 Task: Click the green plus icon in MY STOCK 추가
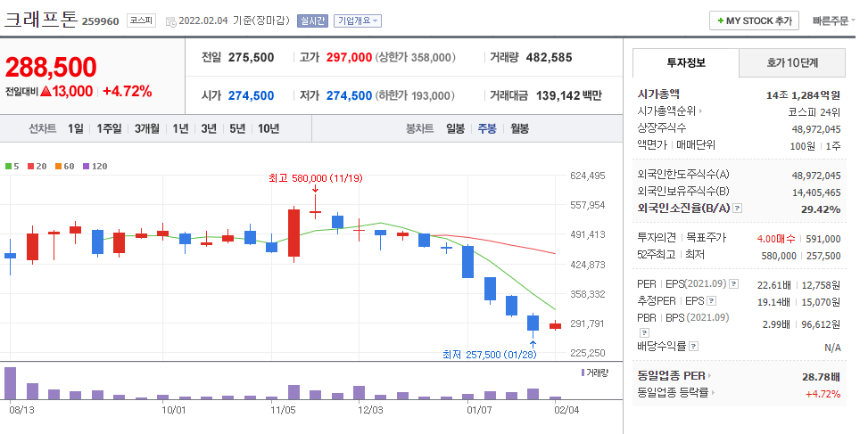pyautogui.click(x=720, y=21)
